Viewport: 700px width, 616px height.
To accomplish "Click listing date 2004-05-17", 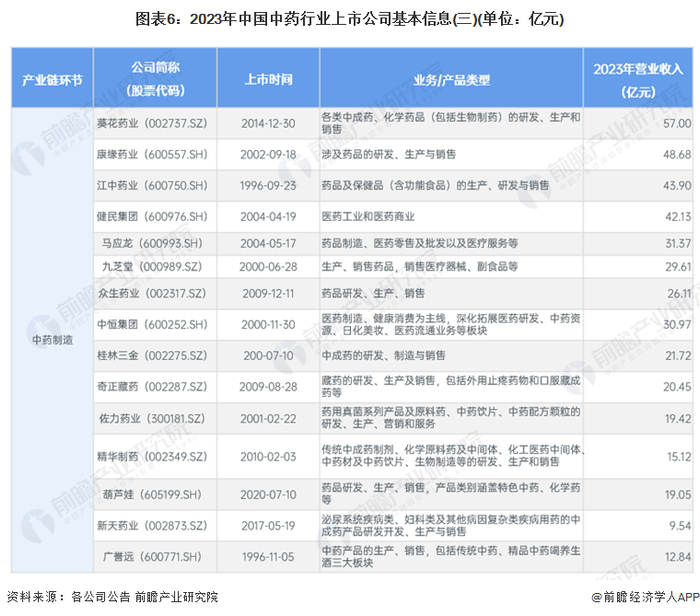I will tap(268, 243).
